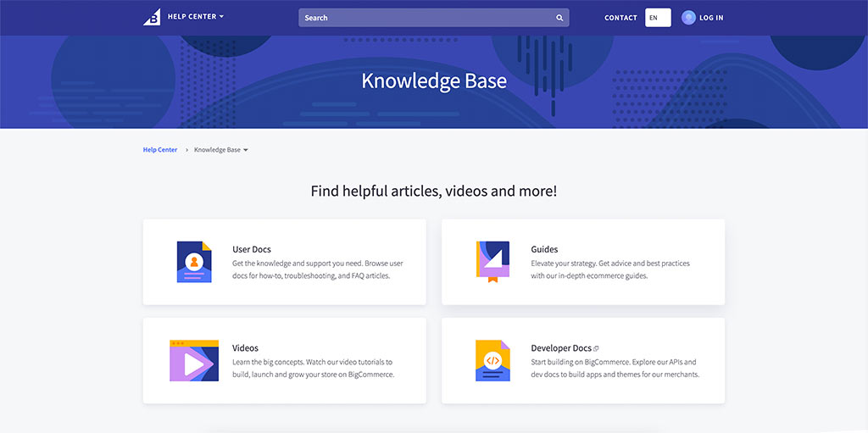Open the Videos heading link
The height and width of the screenshot is (433, 868).
coord(245,348)
